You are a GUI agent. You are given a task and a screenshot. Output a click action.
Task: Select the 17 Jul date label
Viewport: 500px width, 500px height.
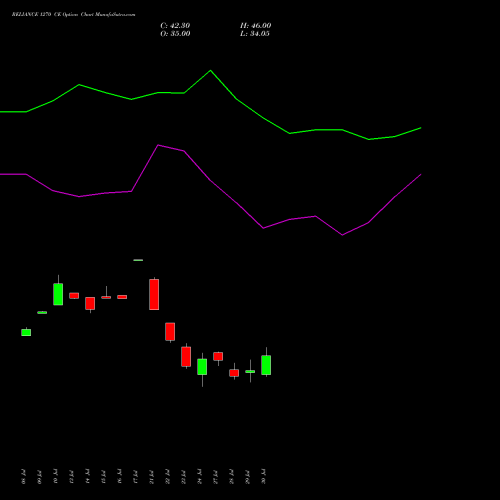(x=135, y=477)
